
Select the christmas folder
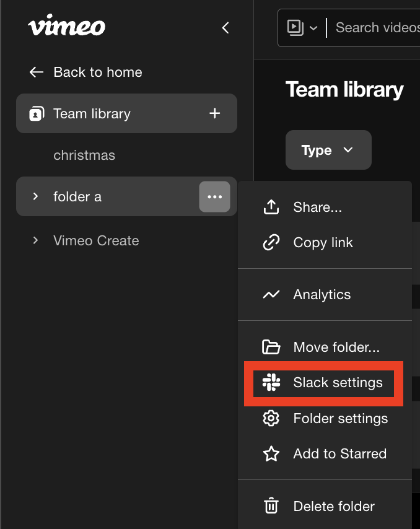[x=84, y=155]
